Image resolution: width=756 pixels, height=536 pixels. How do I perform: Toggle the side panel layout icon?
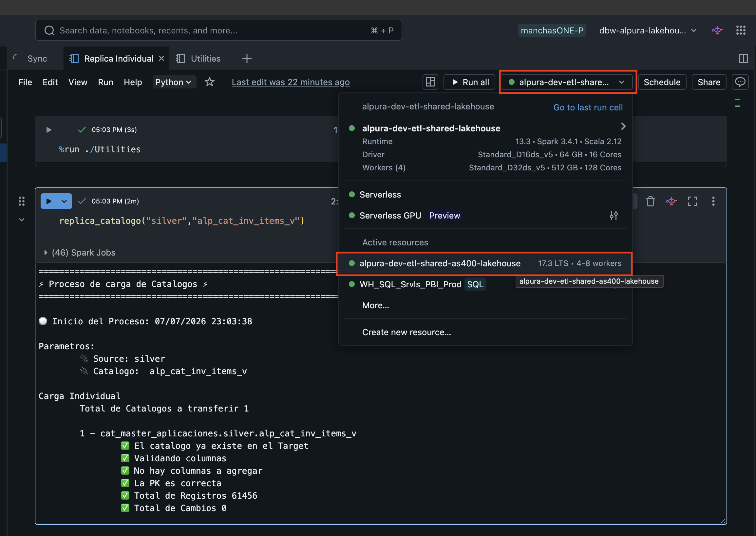743,58
